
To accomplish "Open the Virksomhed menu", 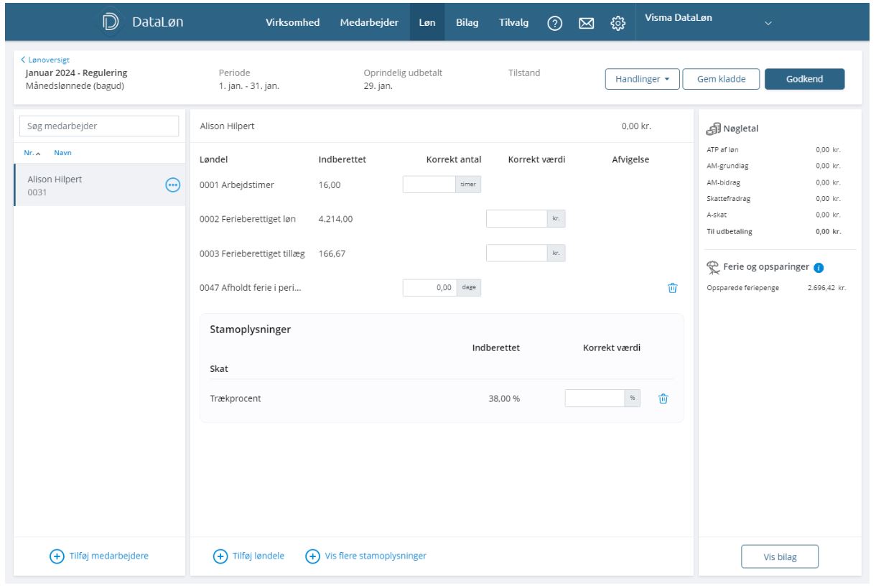I will (x=292, y=22).
